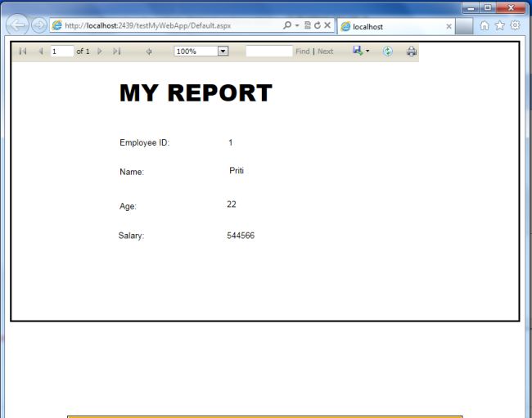The width and height of the screenshot is (532, 418).
Task: Refresh the report viewer
Action: (x=387, y=52)
